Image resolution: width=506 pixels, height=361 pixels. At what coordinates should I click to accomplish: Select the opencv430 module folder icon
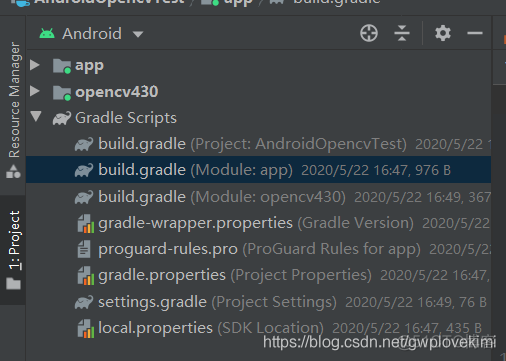pyautogui.click(x=62, y=92)
